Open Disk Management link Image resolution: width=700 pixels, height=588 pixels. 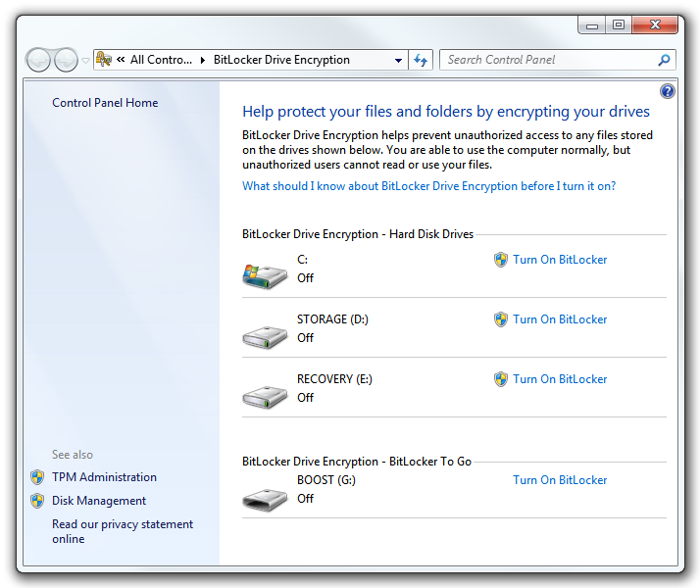point(99,501)
